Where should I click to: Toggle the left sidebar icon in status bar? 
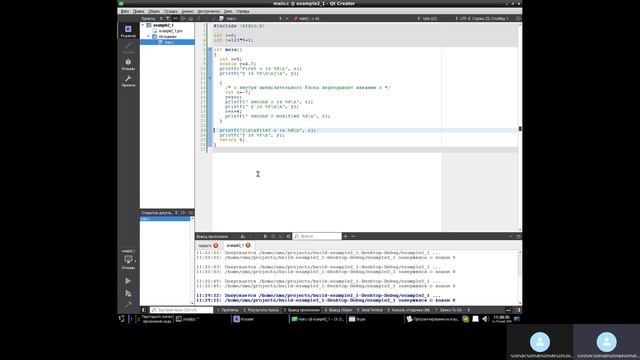coord(144,310)
